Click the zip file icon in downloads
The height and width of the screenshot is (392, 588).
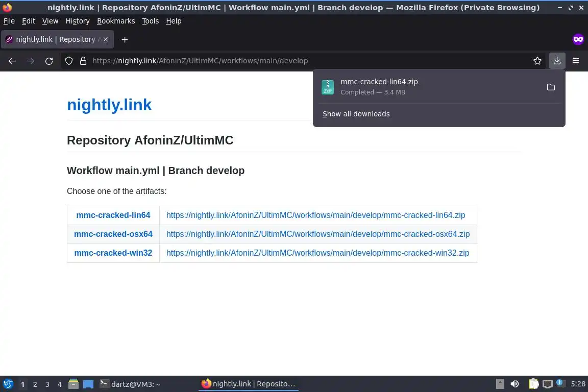coord(327,87)
